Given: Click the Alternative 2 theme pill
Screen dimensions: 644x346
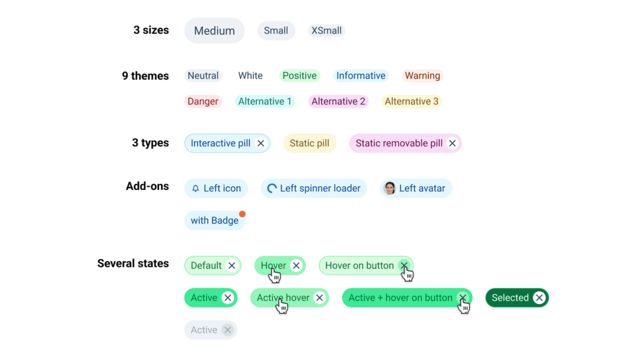Looking at the screenshot, I should click(339, 102).
